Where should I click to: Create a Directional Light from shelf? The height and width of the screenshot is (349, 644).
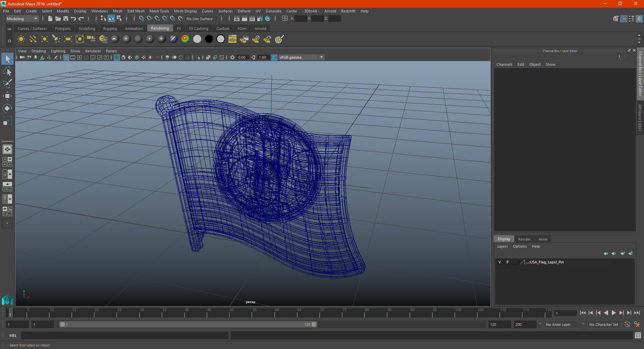pyautogui.click(x=33, y=39)
